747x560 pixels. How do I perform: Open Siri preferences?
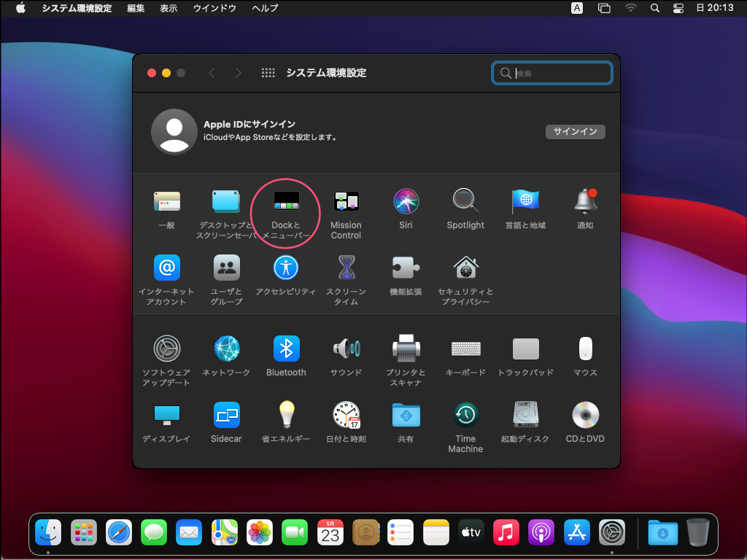tap(406, 201)
